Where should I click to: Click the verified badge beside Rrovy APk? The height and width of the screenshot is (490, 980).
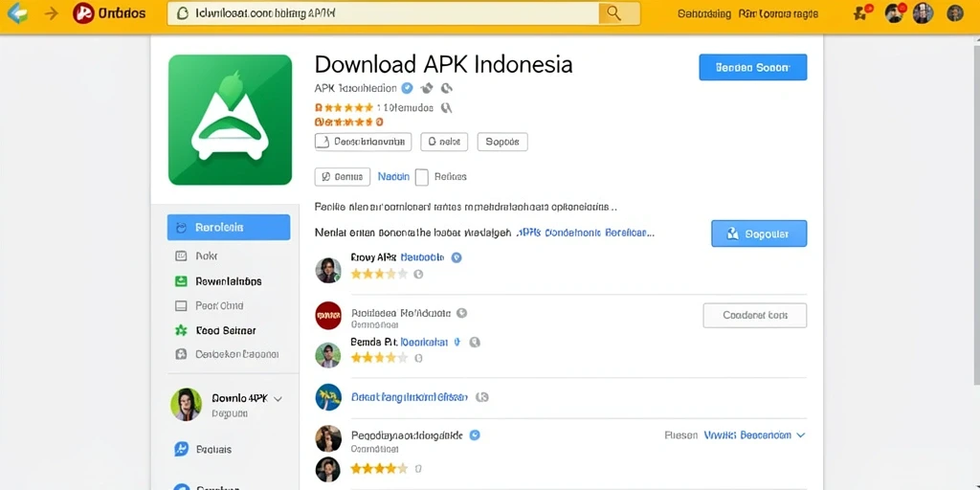point(457,256)
